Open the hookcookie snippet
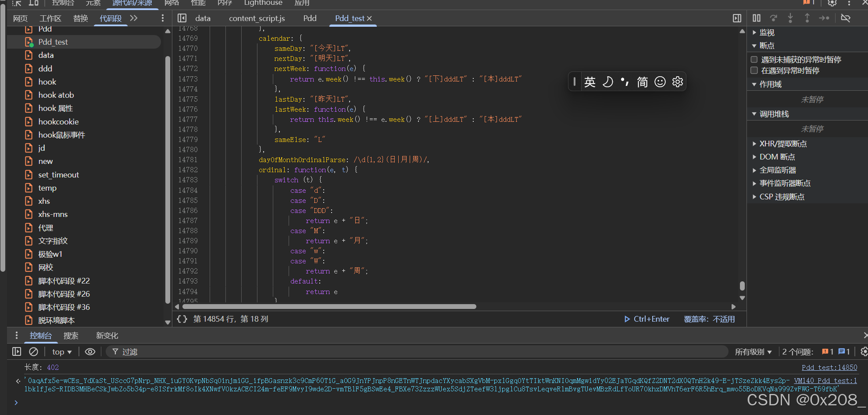 click(58, 122)
